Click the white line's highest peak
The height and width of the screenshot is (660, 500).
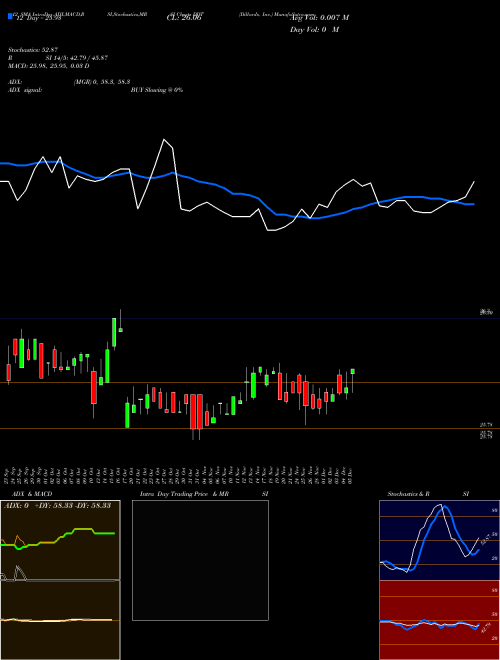pos(164,139)
